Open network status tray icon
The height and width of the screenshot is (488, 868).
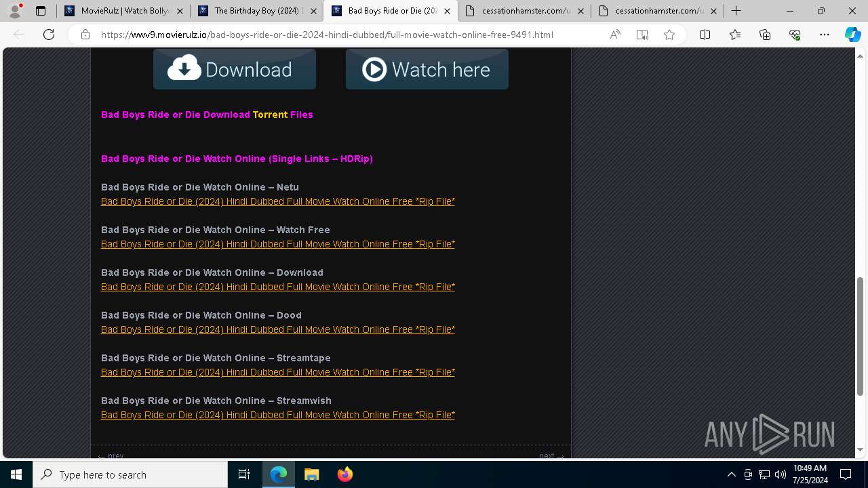click(764, 474)
